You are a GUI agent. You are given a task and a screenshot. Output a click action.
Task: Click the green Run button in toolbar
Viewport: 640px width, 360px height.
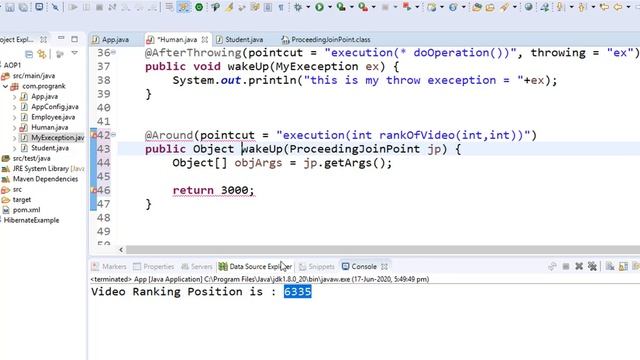tap(320, 7)
